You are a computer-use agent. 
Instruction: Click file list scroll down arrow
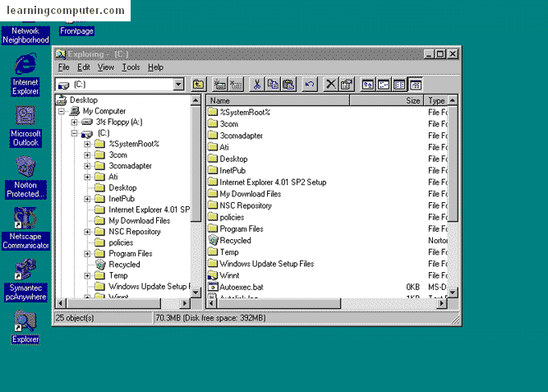click(x=453, y=293)
